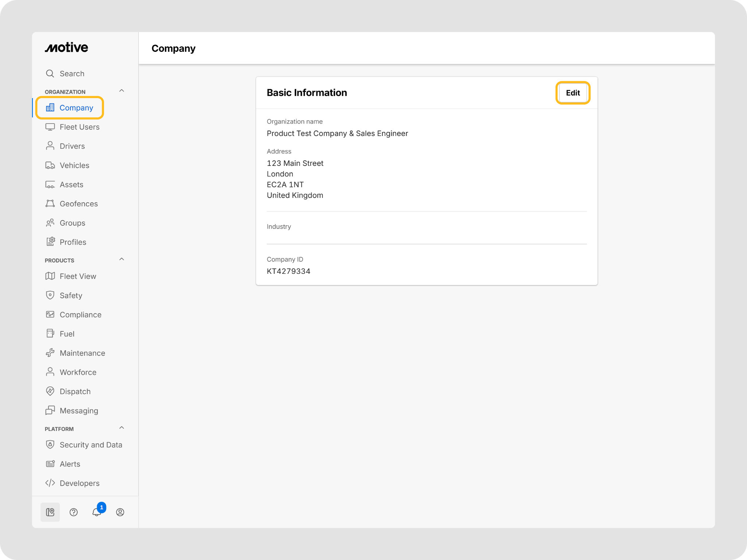Click the help question mark icon

(x=73, y=512)
